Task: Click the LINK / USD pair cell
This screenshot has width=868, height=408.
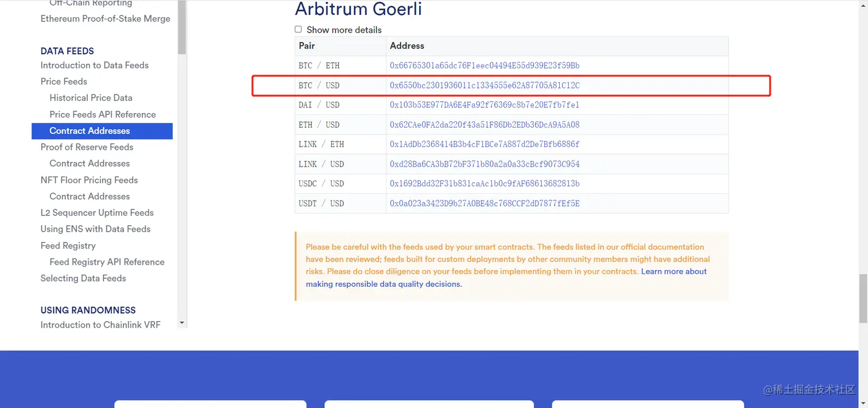Action: pos(340,164)
